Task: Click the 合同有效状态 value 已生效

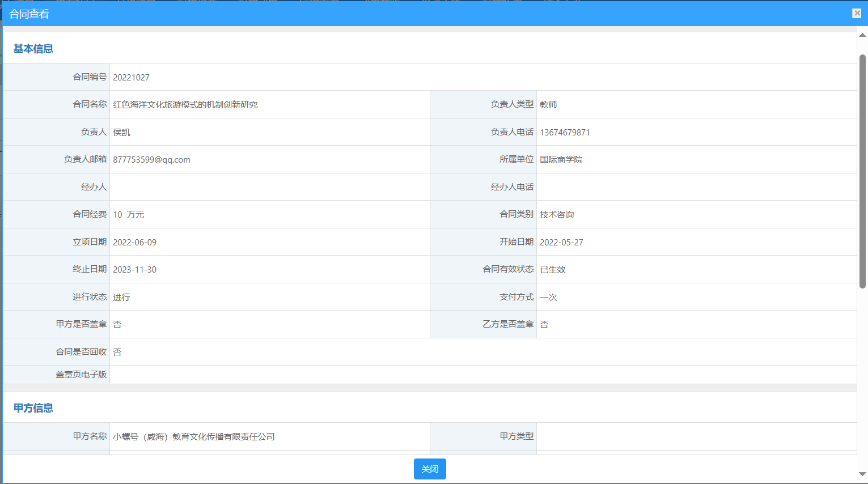Action: click(x=553, y=270)
